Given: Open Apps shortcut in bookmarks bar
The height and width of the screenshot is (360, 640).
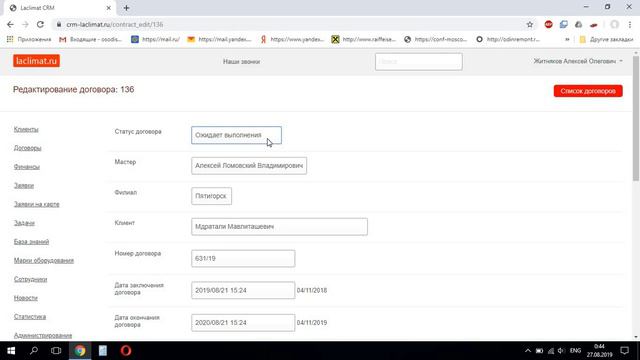Looking at the screenshot, I should [29, 39].
